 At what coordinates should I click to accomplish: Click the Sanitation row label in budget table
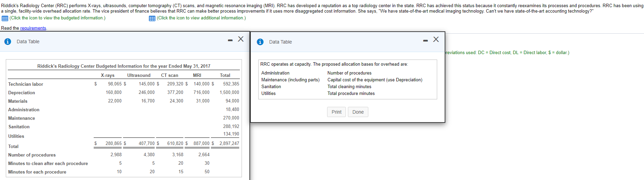19,127
